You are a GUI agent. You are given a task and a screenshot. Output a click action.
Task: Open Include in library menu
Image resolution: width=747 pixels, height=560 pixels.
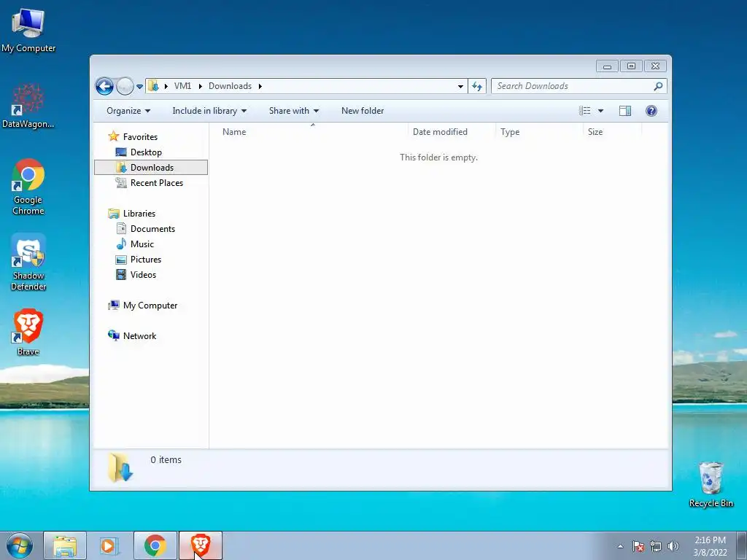(209, 111)
